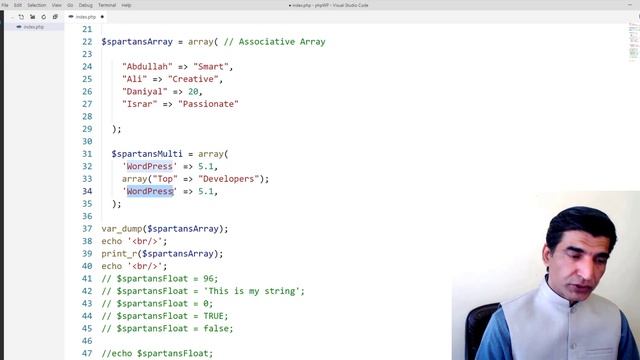Click the commented $spartansFloat = false line
Image resolution: width=640 pixels, height=360 pixels.
tap(167, 329)
